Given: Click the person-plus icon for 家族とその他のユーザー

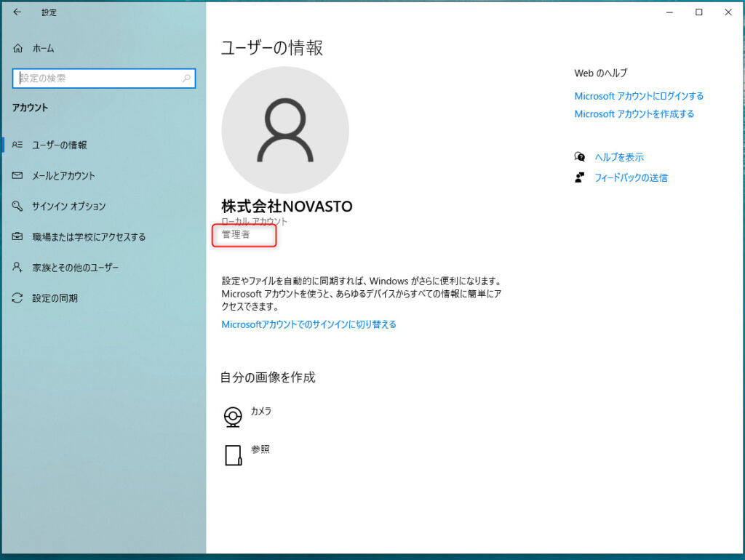Looking at the screenshot, I should point(17,267).
